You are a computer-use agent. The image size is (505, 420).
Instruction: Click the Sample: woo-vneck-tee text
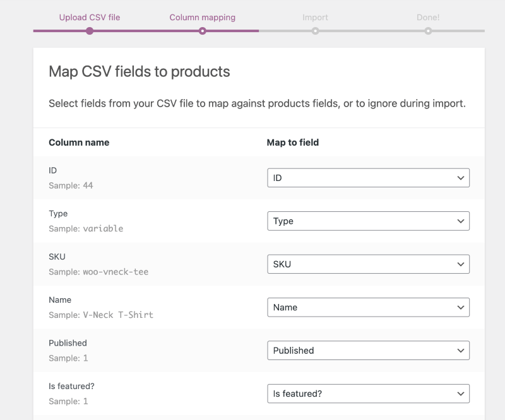98,272
